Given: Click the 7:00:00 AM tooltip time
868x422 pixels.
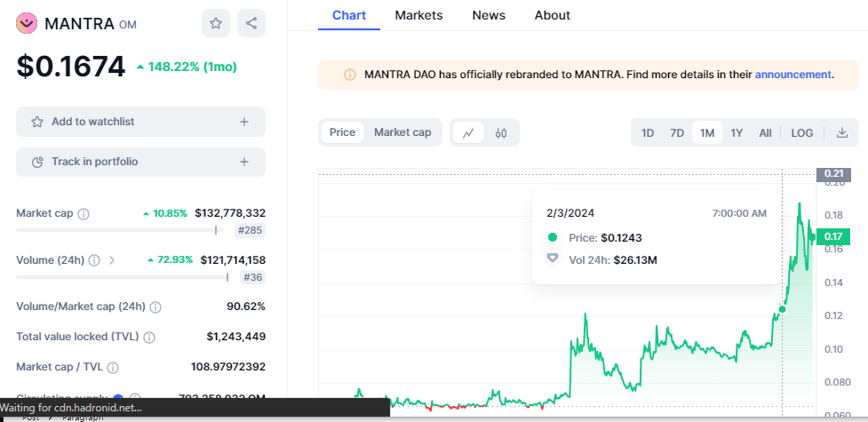Looking at the screenshot, I should [x=739, y=213].
